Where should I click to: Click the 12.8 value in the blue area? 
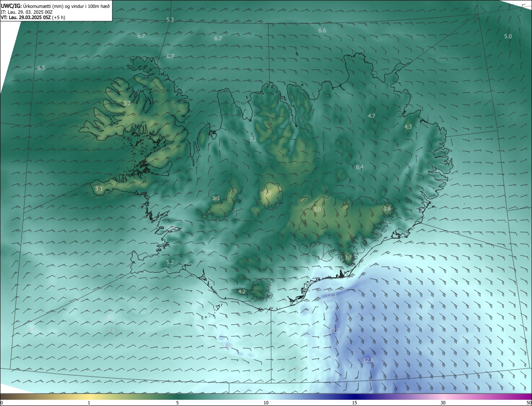(368, 360)
